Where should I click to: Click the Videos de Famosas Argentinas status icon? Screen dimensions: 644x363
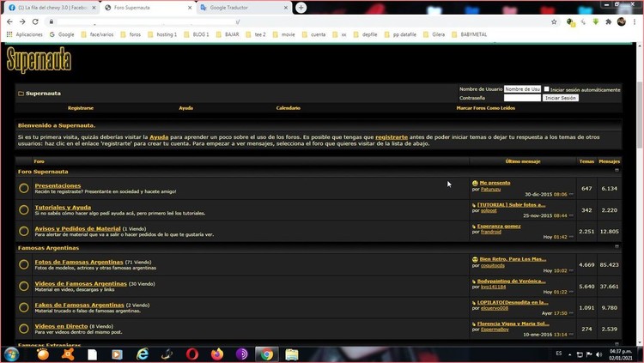tap(24, 284)
